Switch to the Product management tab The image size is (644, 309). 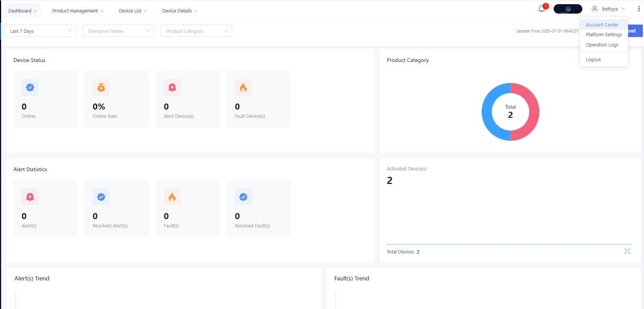click(x=75, y=11)
